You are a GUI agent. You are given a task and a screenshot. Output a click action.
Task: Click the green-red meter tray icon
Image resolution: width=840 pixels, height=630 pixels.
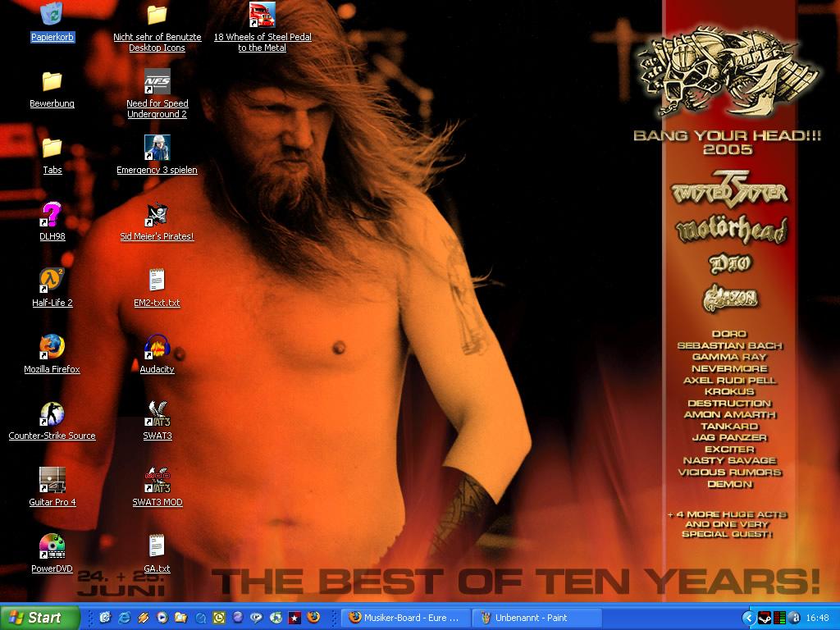779,619
